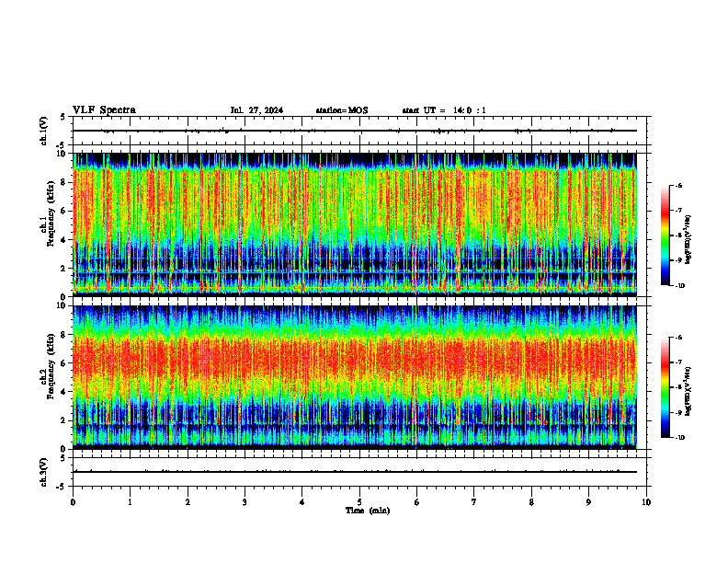The width and height of the screenshot is (728, 563).
Task: Click the ch.1 spectrogram color scale bar
Action: 665,236
